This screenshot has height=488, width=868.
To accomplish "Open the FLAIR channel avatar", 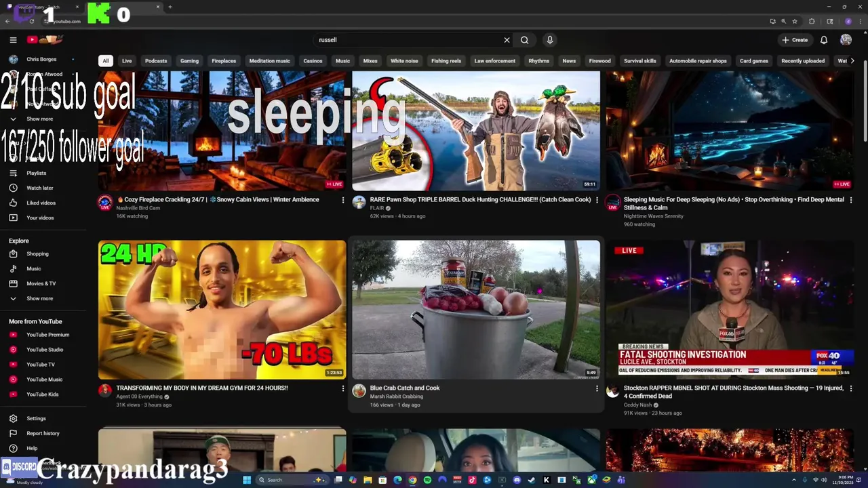I will click(359, 202).
